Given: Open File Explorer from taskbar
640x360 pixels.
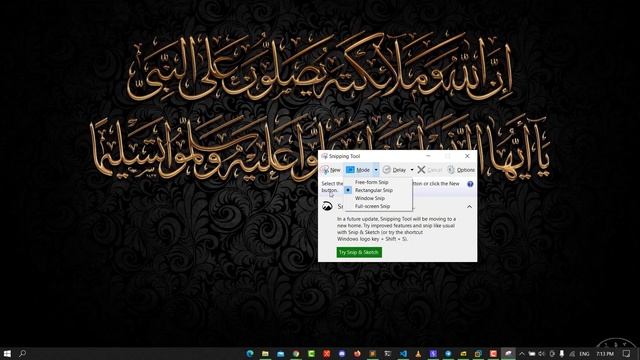Looking at the screenshot, I should coord(265,353).
